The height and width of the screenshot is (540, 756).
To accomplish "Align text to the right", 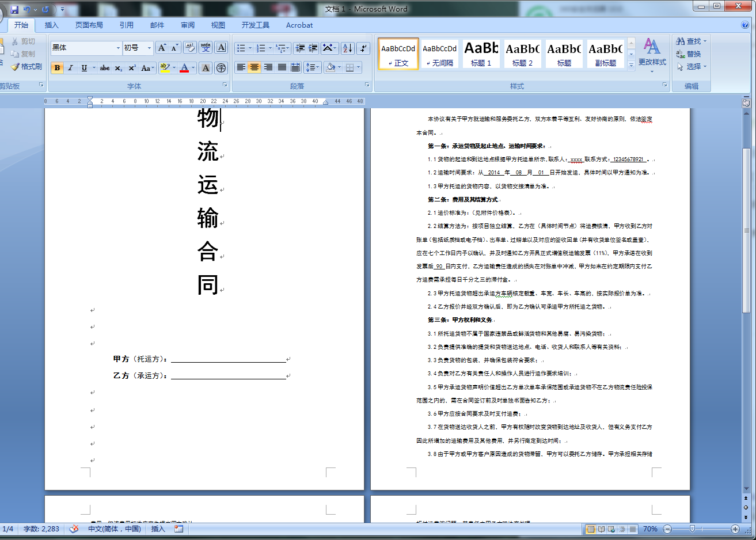I will tap(268, 67).
